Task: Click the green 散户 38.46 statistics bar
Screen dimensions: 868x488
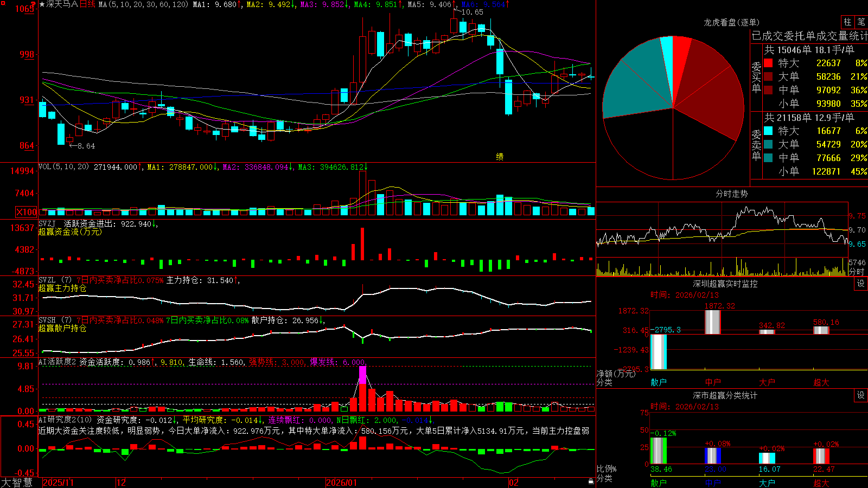Action: 659,451
